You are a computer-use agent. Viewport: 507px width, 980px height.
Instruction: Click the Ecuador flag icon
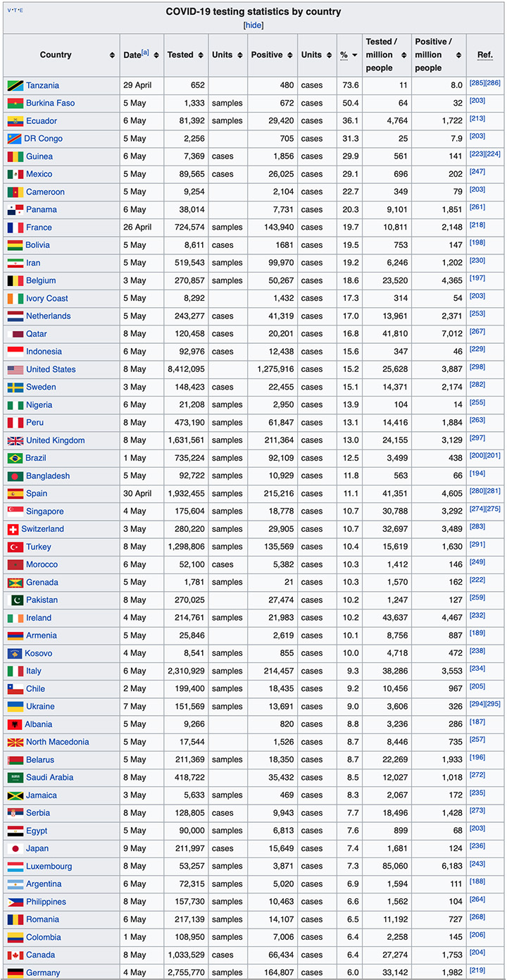tap(15, 121)
